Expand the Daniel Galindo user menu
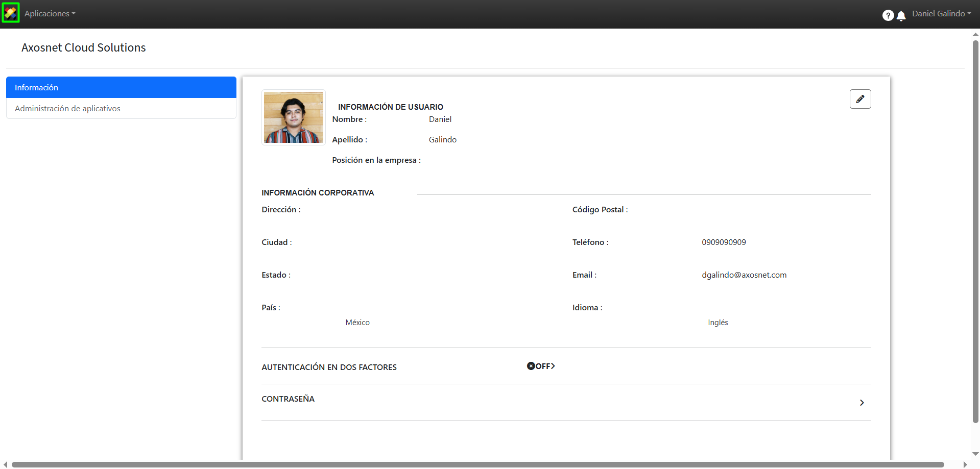This screenshot has width=980, height=469. coord(941,14)
